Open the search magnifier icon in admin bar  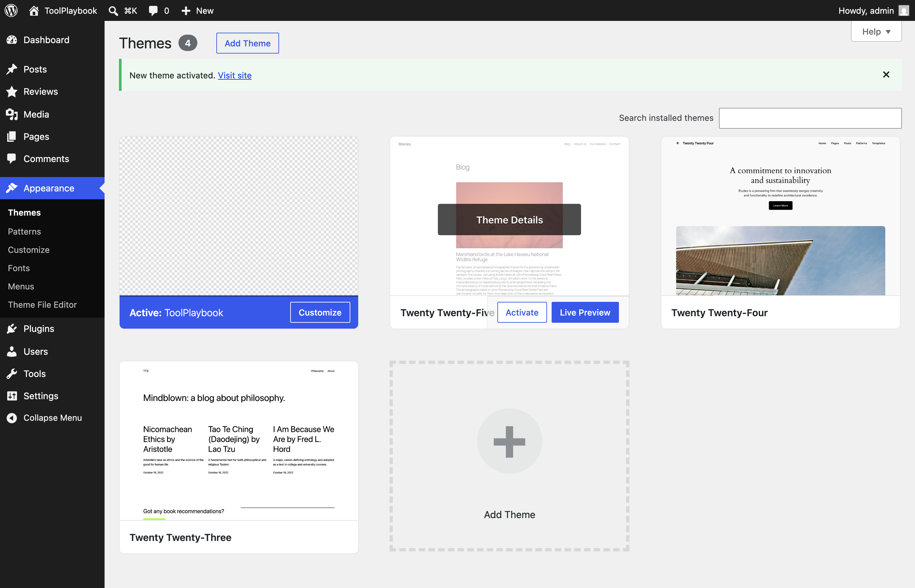(x=113, y=11)
